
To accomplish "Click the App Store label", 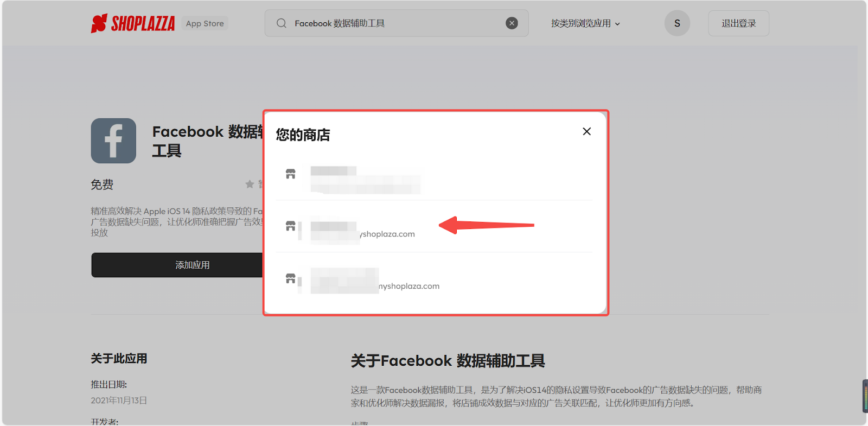I will pyautogui.click(x=205, y=23).
